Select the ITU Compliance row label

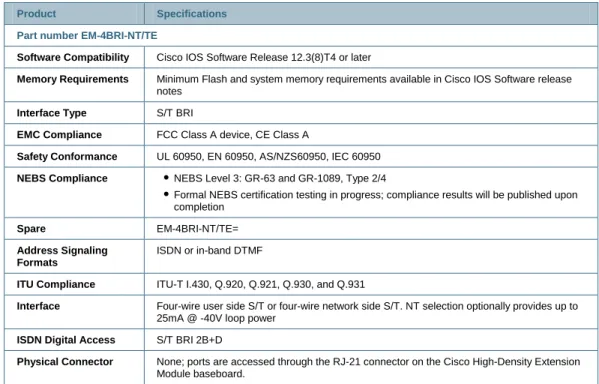point(56,284)
